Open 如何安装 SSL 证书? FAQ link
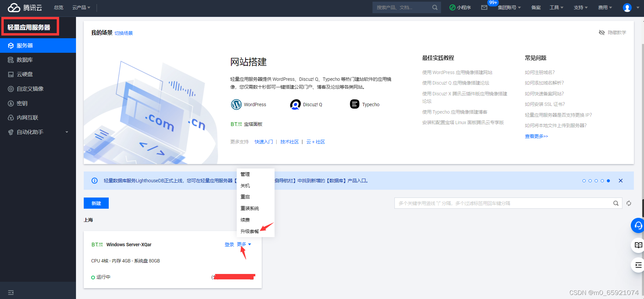 [x=545, y=104]
